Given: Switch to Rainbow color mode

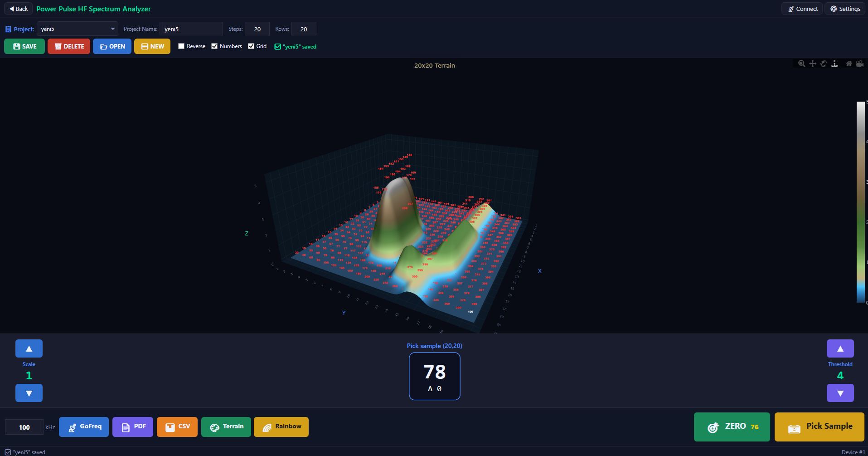Looking at the screenshot, I should [281, 427].
